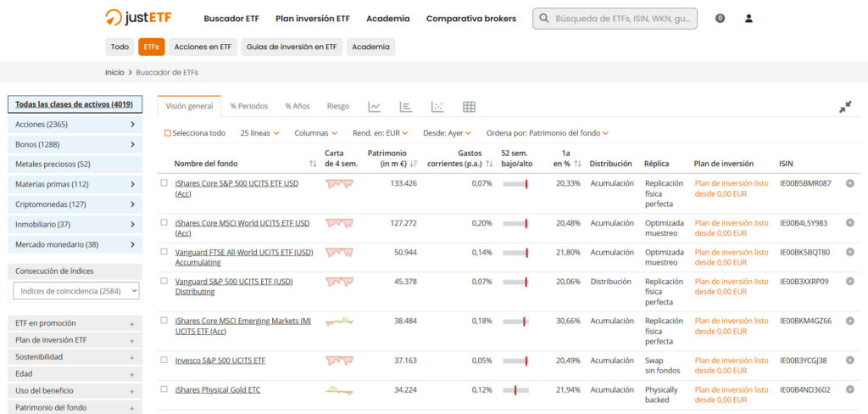Open the Plan inversión ETF menu
This screenshot has width=868, height=414.
[x=313, y=19]
